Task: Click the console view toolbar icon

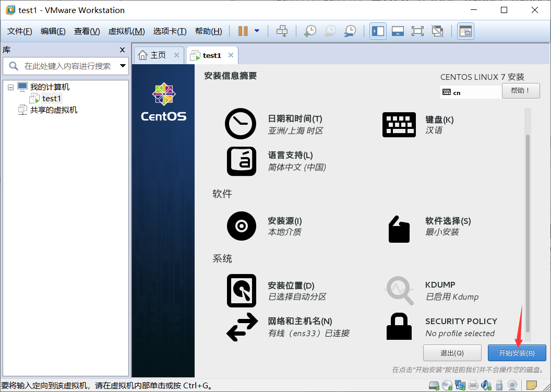Action: point(465,31)
